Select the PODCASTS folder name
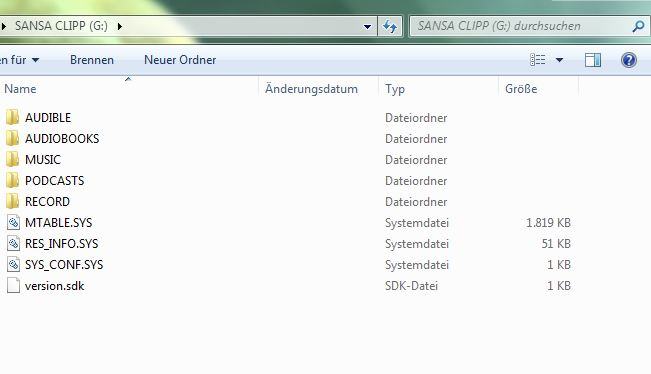Screen dimensions: 651x374 click(x=54, y=181)
